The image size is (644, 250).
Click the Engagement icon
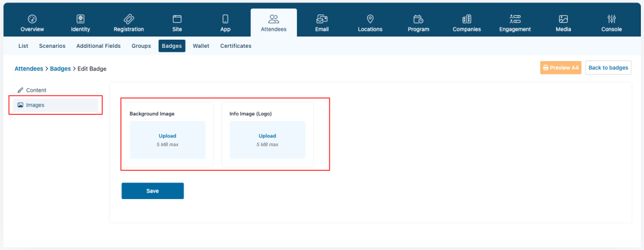click(515, 19)
